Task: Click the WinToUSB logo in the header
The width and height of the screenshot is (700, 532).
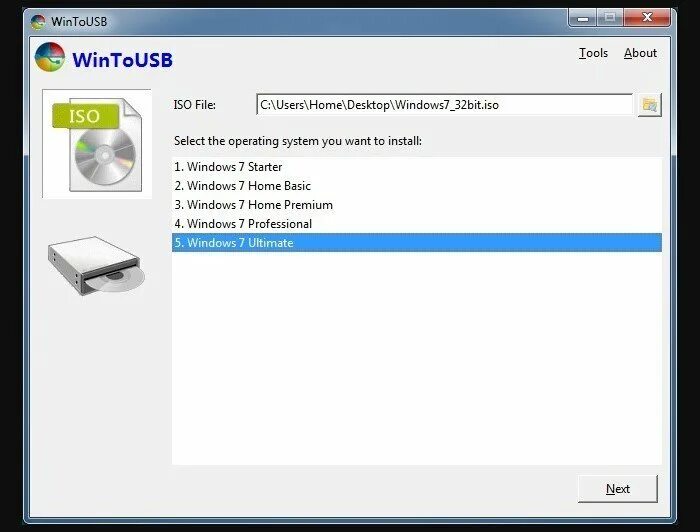Action: point(50,57)
